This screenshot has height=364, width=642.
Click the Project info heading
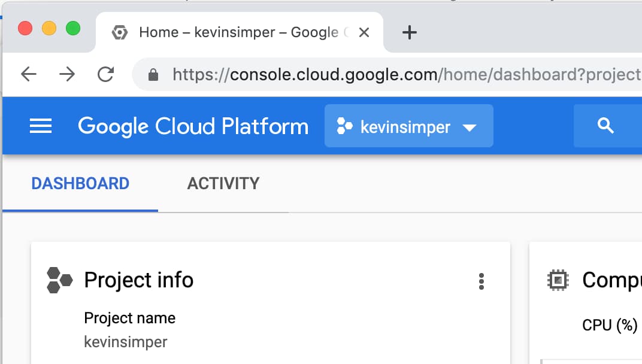click(139, 280)
